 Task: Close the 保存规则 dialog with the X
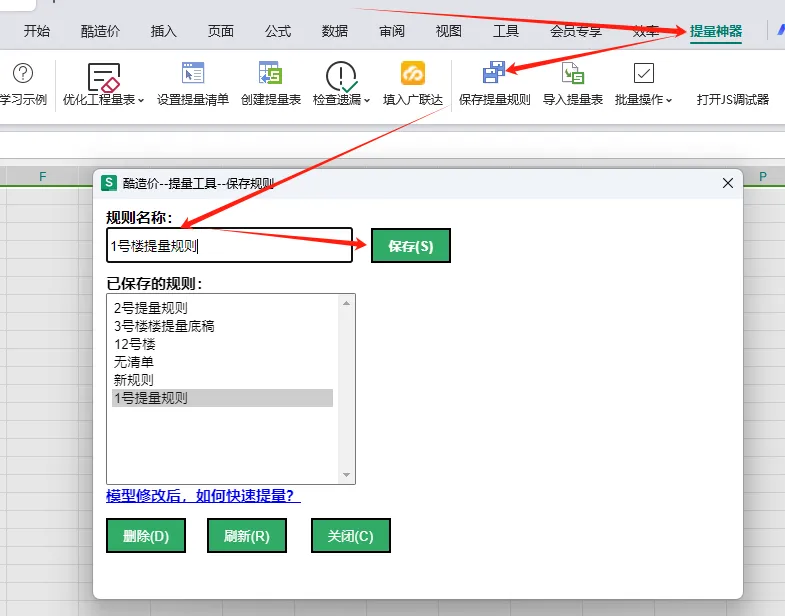727,182
